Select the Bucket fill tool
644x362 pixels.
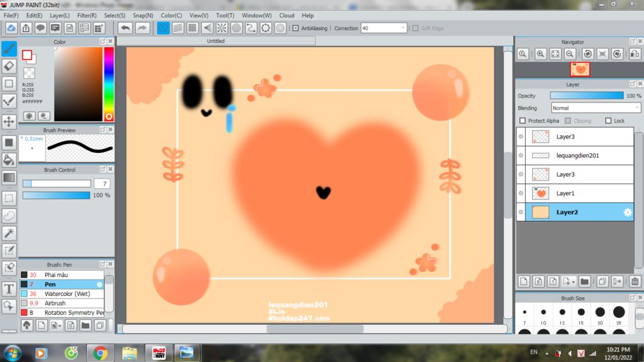(9, 160)
